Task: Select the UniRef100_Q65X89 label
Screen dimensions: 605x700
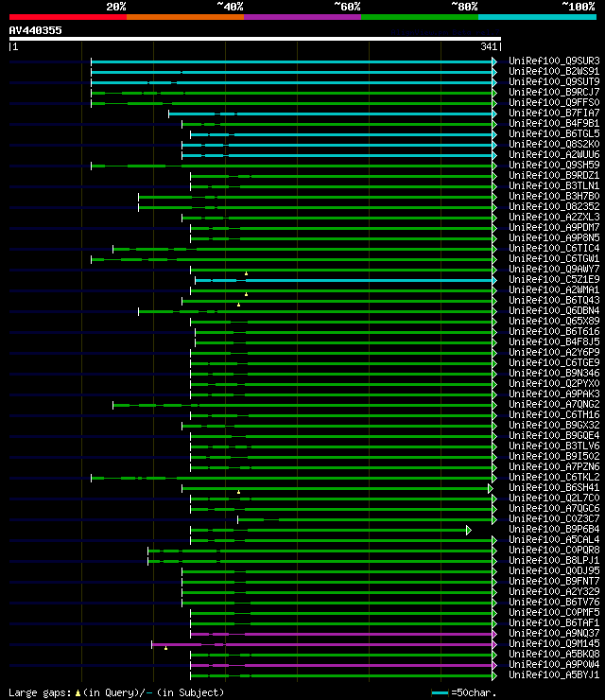Action: pos(554,321)
